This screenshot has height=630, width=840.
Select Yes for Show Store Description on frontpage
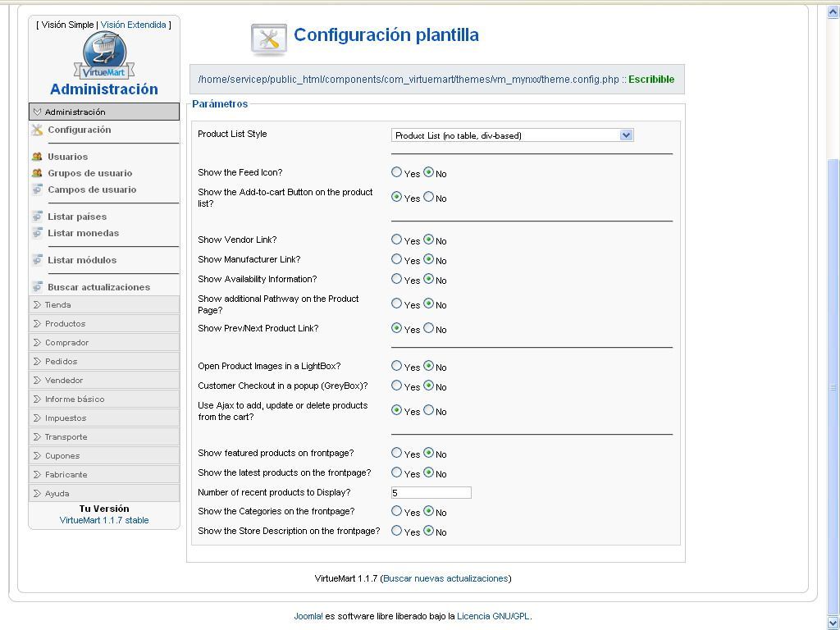point(396,531)
